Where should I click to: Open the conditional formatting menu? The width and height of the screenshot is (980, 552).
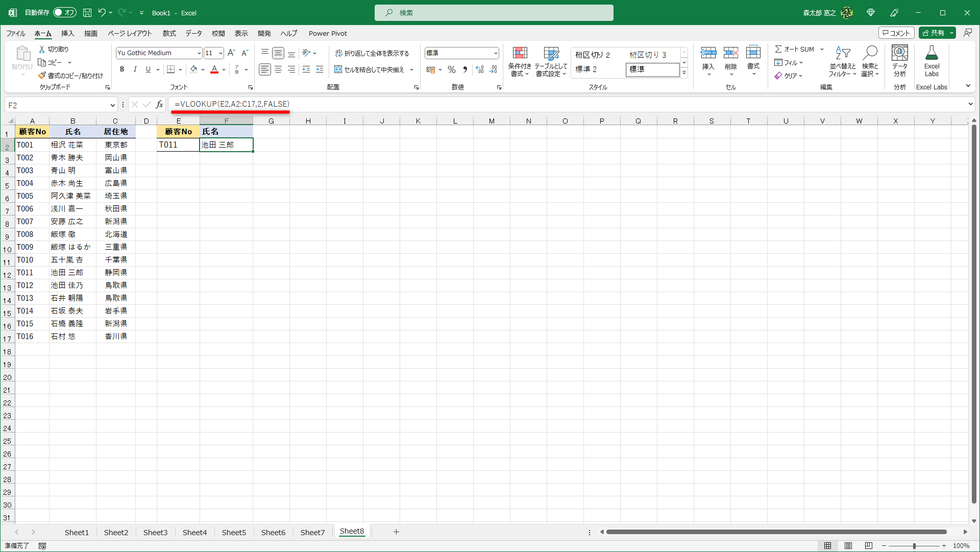pos(520,61)
